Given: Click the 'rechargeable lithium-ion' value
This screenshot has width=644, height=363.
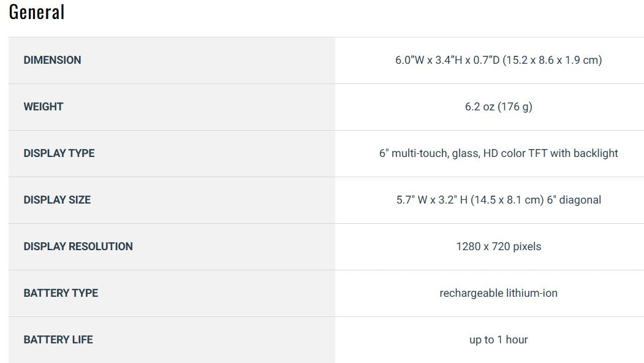Looking at the screenshot, I should coord(498,293).
